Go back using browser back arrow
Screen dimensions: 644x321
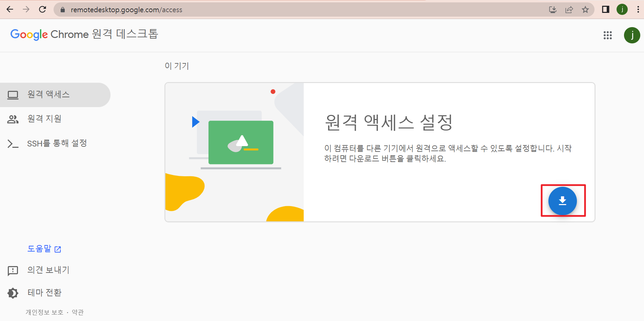(10, 9)
